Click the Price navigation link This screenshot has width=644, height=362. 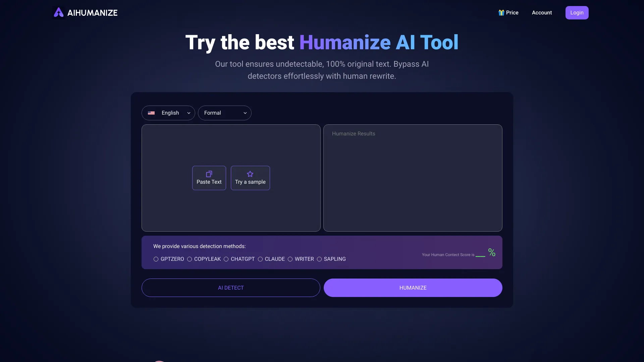pyautogui.click(x=508, y=12)
